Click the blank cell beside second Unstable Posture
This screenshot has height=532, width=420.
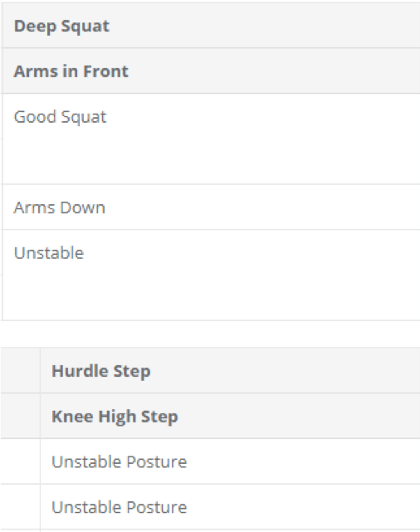(x=21, y=507)
